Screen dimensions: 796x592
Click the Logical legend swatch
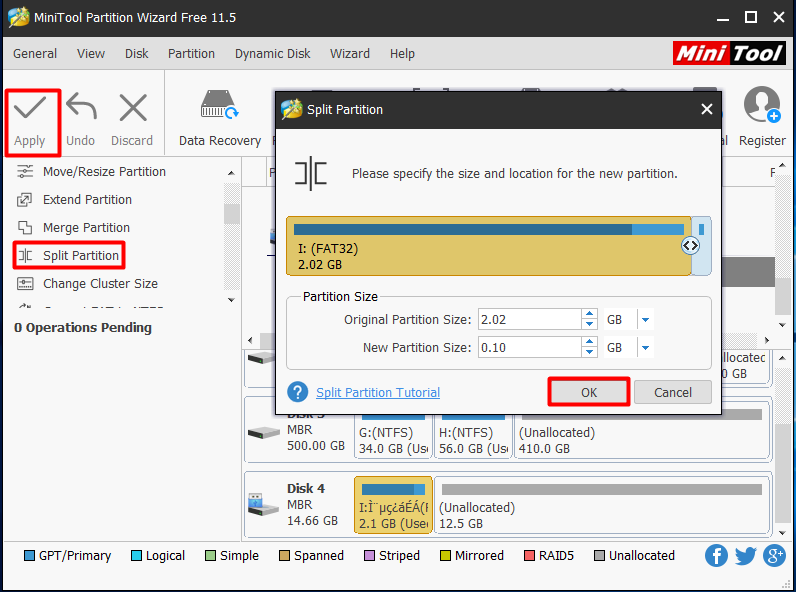(136, 556)
